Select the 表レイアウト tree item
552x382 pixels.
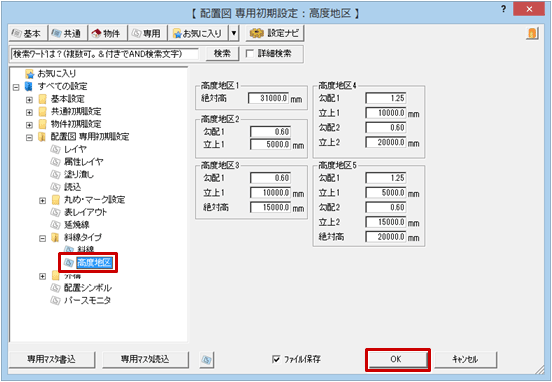85,212
